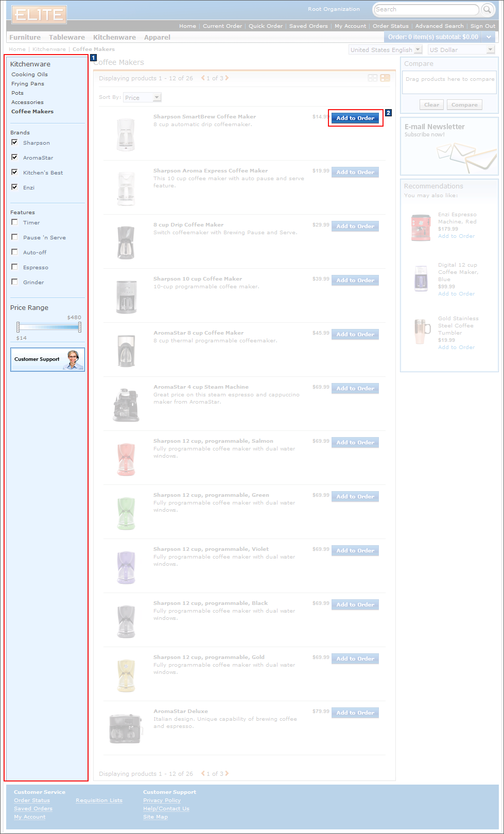Enable the Auto-off feature filter
The width and height of the screenshot is (504, 834).
[14, 252]
